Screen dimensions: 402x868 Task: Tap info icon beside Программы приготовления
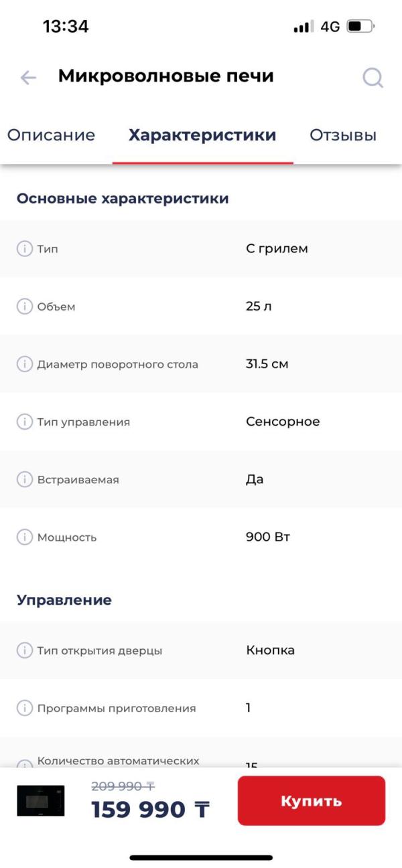tap(24, 707)
